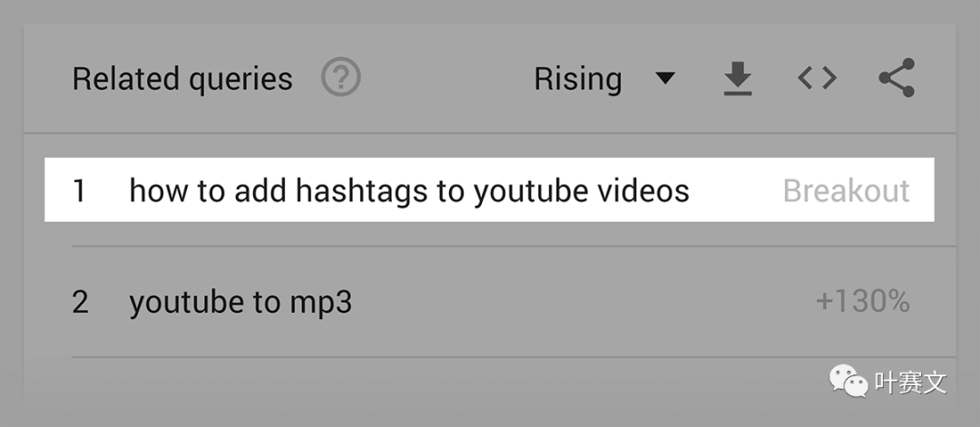Open the youtube to mp3 query
Screen dimensions: 980x427
pyautogui.click(x=240, y=303)
